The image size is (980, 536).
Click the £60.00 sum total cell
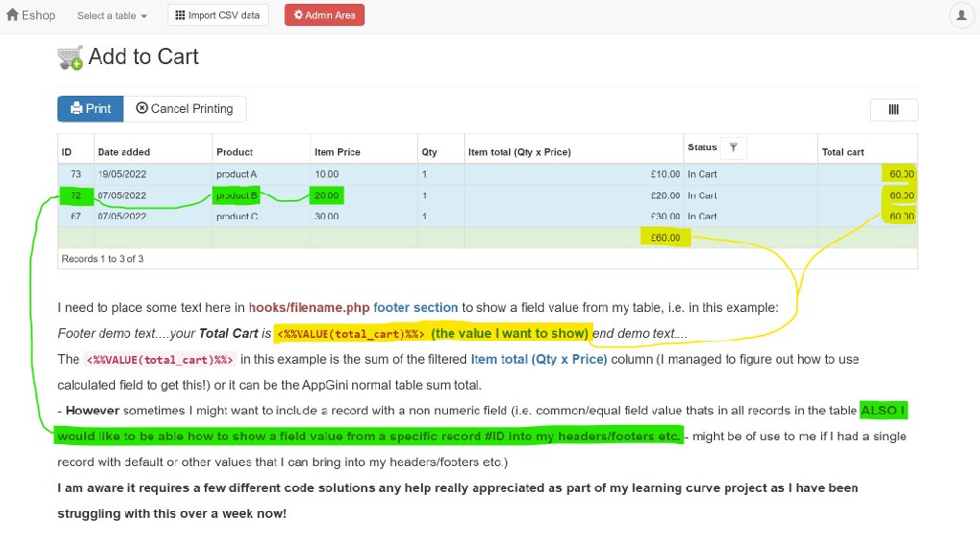pos(665,237)
